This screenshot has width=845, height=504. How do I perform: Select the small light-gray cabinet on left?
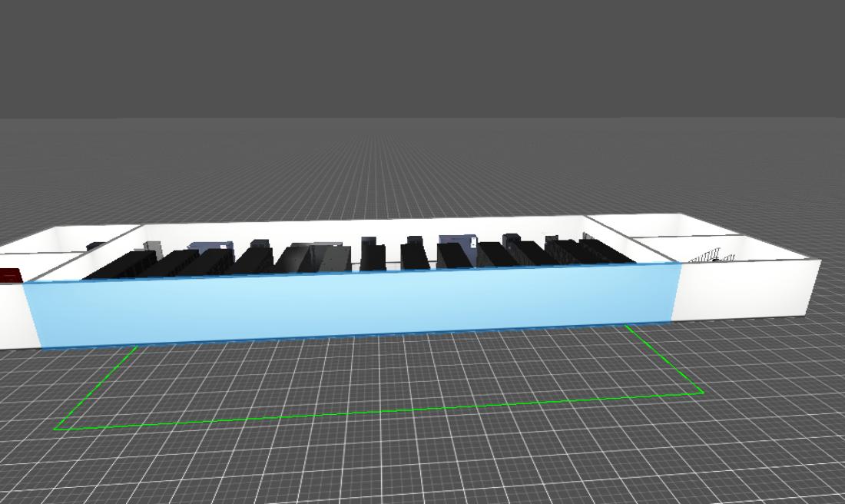click(152, 247)
